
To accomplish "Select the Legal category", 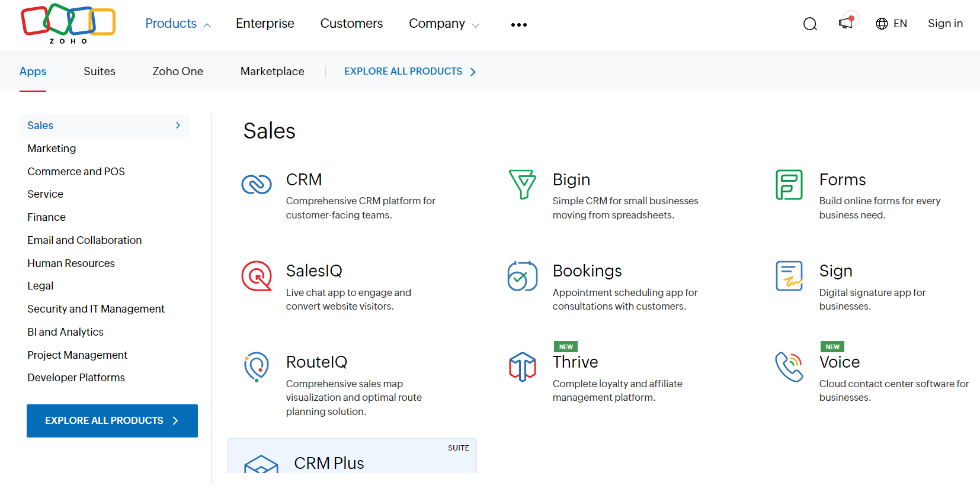I will pyautogui.click(x=40, y=286).
